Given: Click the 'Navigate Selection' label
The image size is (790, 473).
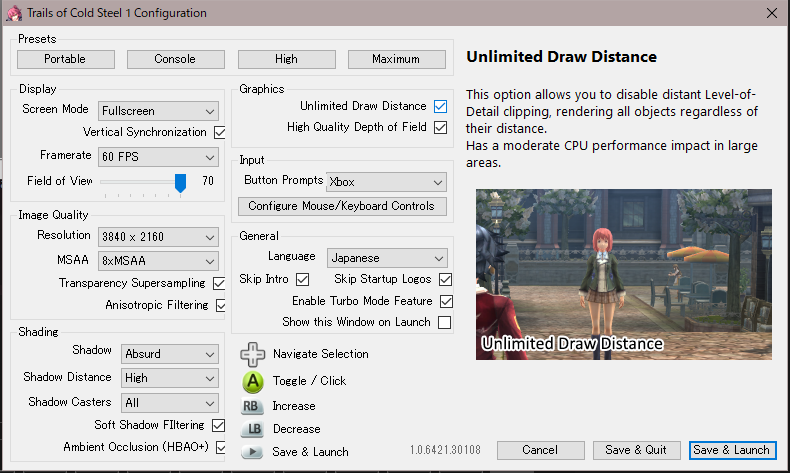Looking at the screenshot, I should (321, 354).
